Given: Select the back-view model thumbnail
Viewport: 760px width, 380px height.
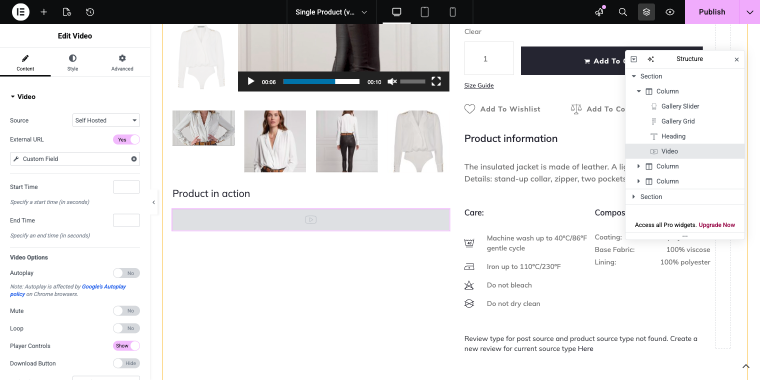Looking at the screenshot, I should point(347,141).
